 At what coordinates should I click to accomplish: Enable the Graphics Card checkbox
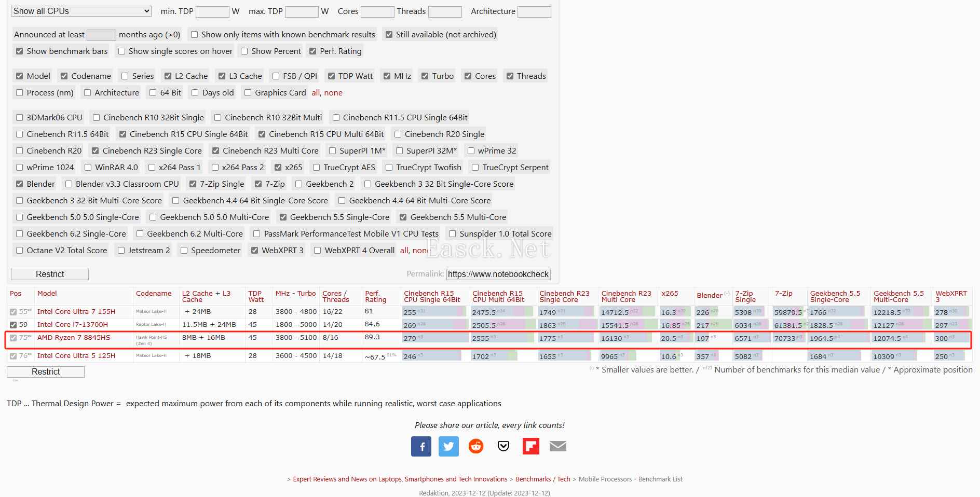248,93
